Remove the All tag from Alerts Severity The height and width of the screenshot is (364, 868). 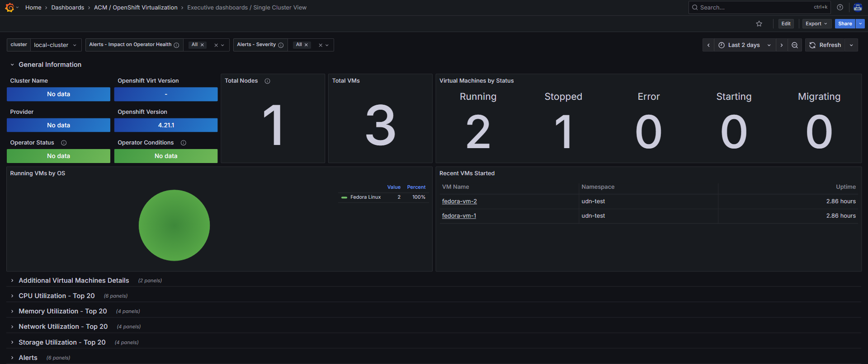coord(307,45)
